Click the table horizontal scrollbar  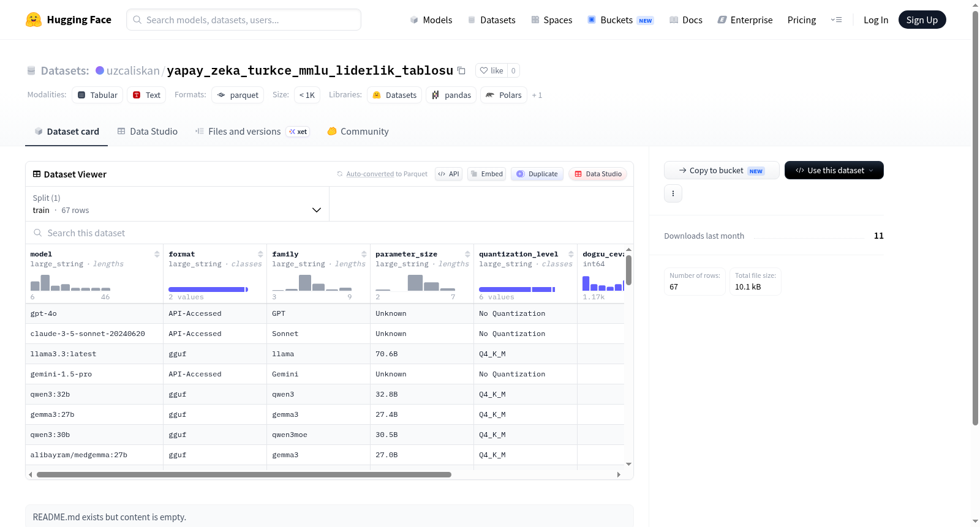244,474
